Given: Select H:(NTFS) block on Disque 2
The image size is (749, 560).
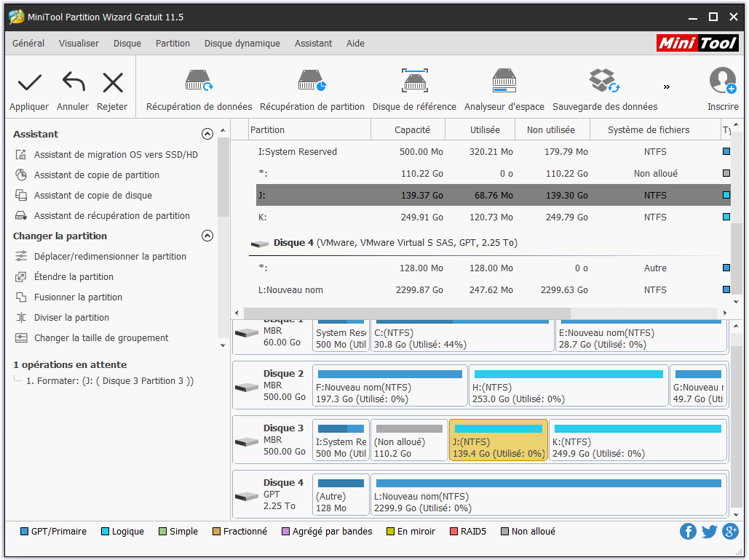Looking at the screenshot, I should (568, 385).
